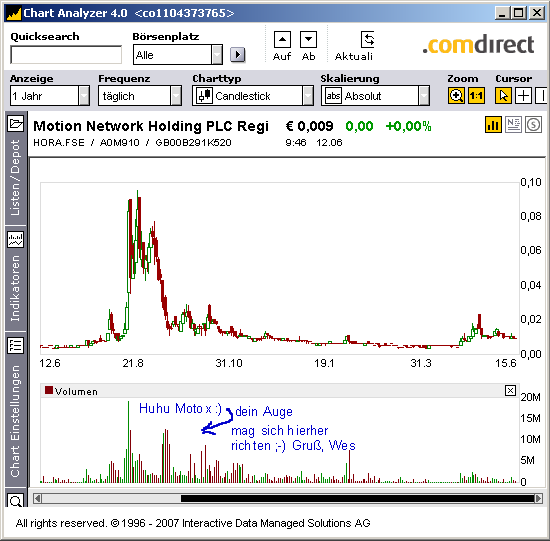Select the vertical line cursor
Screen dimensions: 550x541
pyautogui.click(x=542, y=96)
